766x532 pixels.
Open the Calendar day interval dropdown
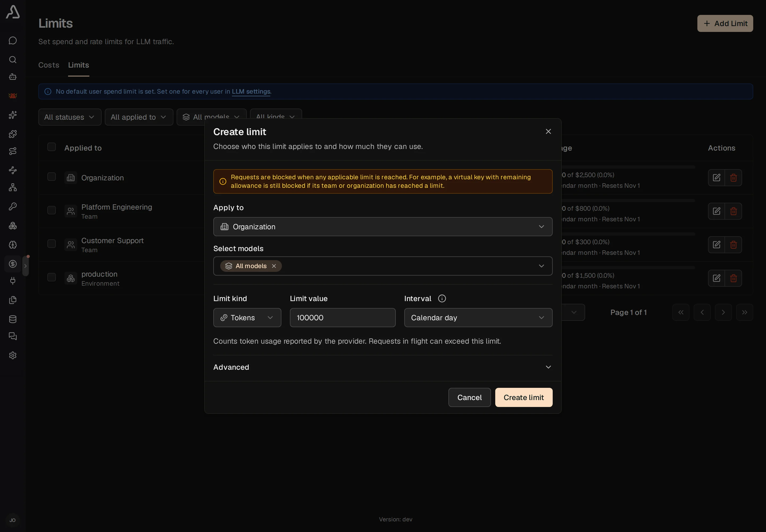point(478,318)
